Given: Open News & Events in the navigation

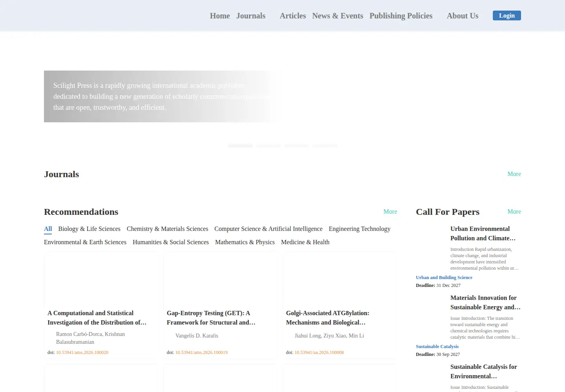Looking at the screenshot, I should [337, 16].
